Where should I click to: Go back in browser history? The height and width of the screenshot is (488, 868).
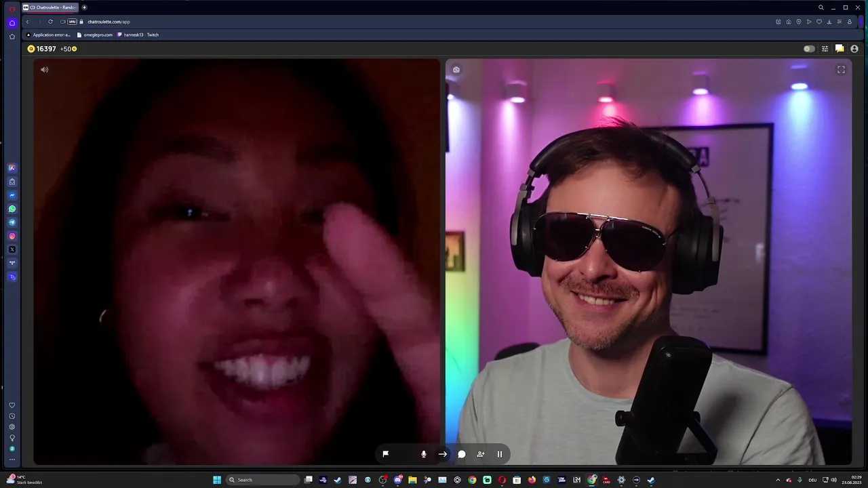point(27,22)
